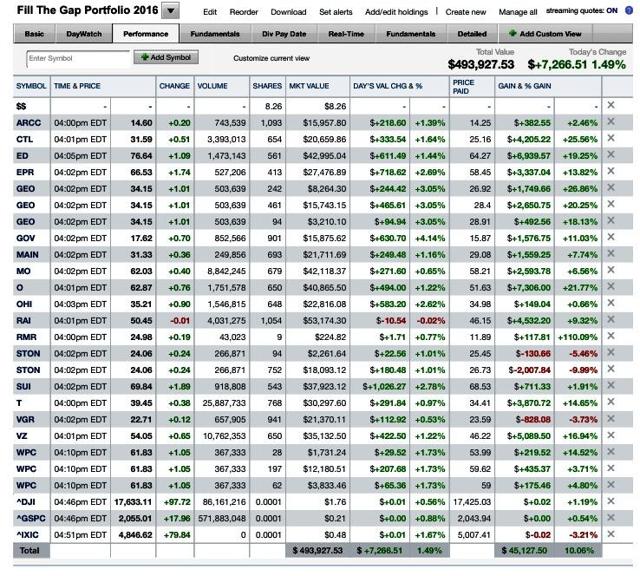Remove the RAI row with its X icon
Viewport: 640px width, 576px height.
tap(611, 320)
